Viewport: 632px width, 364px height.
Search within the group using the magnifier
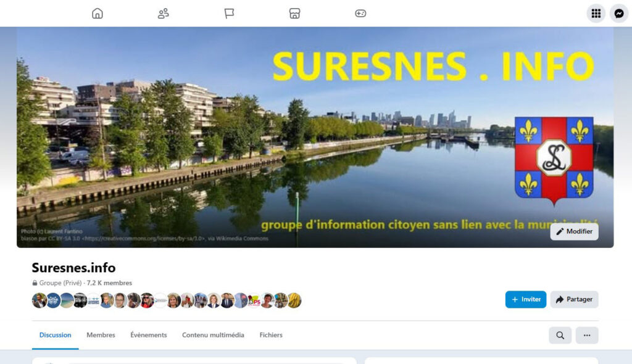coord(560,335)
